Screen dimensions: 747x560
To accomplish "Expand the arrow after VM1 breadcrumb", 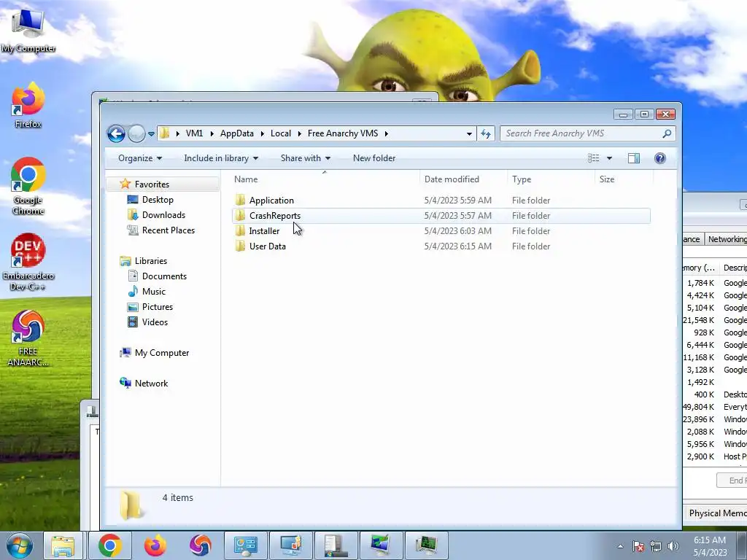I will pos(211,134).
